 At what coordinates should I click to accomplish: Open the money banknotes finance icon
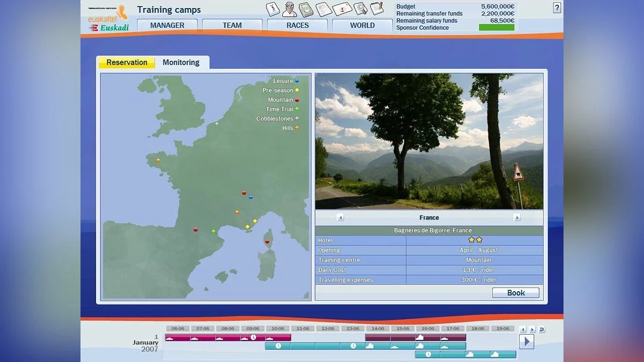[306, 9]
